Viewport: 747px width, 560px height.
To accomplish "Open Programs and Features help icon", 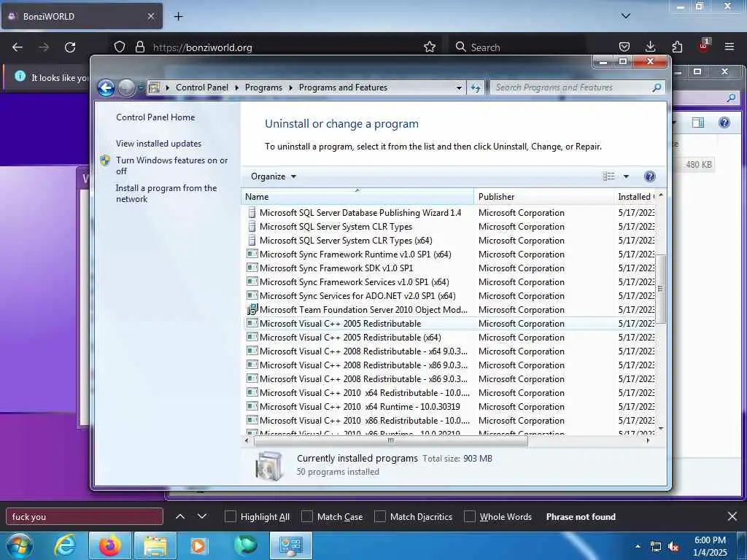I will (649, 176).
